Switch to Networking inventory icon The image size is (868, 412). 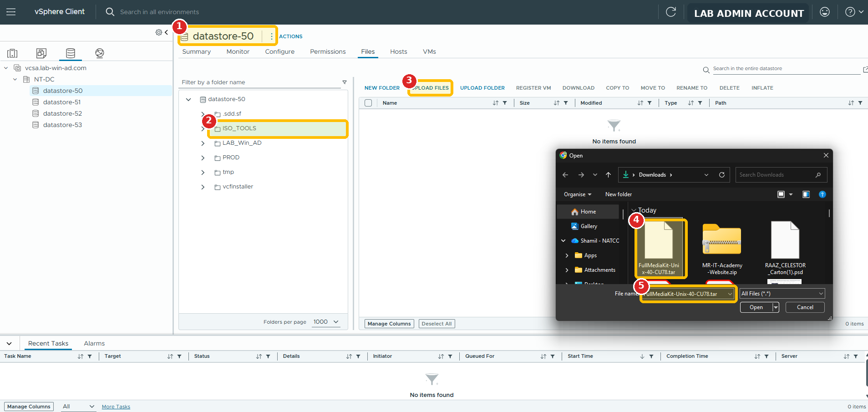point(100,53)
